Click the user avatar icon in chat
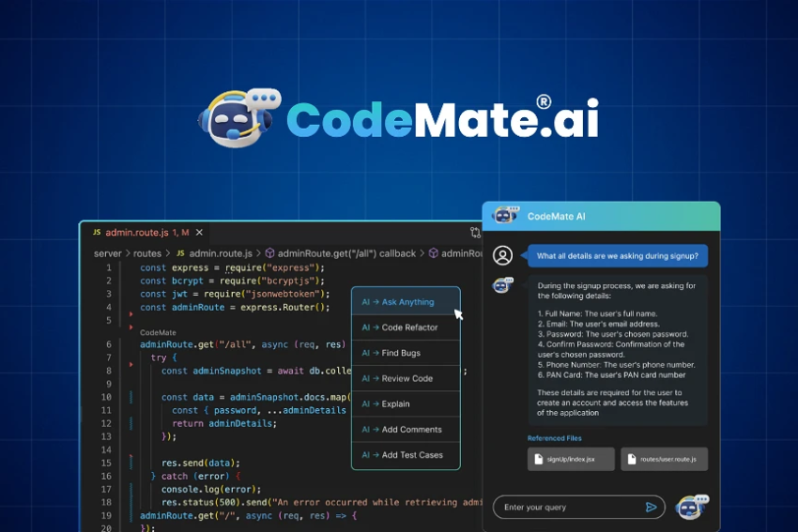This screenshot has width=798, height=532. click(502, 255)
